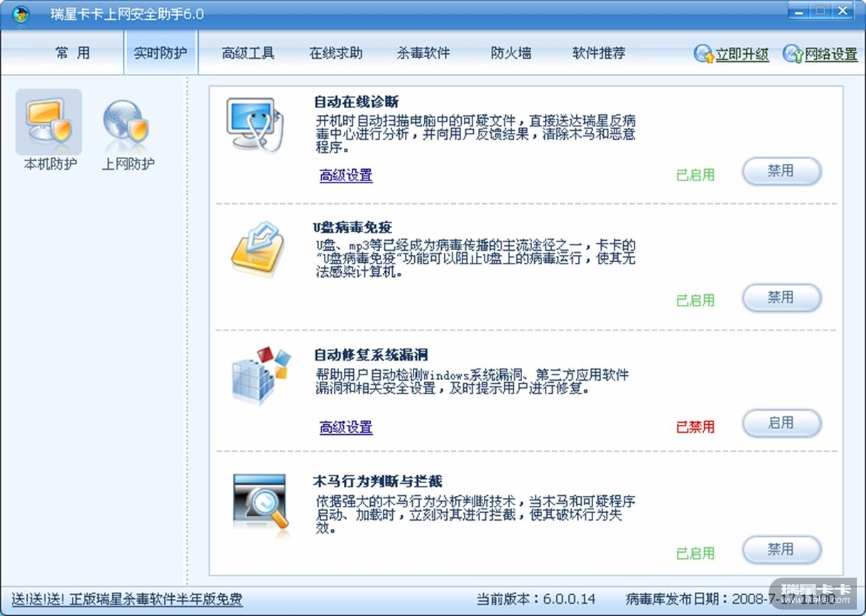This screenshot has width=866, height=616.
Task: Click the 网络设置 shield icon
Action: 793,55
